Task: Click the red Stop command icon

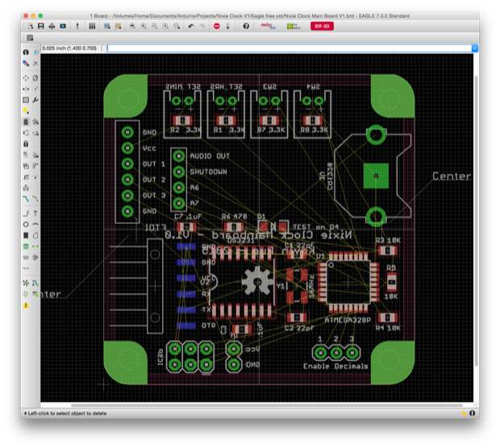Action: tap(217, 26)
